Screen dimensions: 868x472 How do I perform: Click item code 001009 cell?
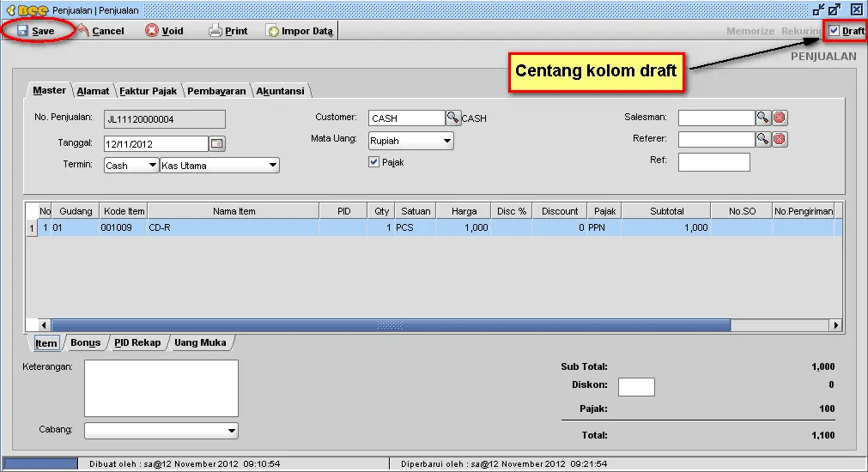123,227
